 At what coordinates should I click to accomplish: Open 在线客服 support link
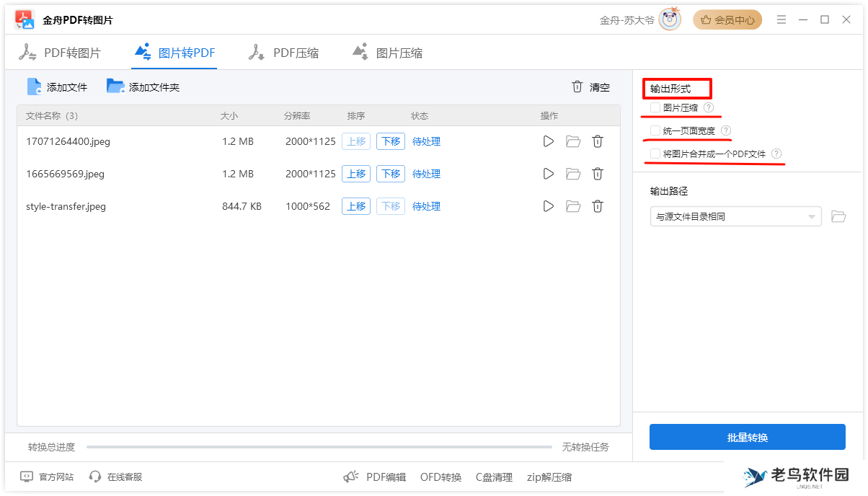[x=125, y=477]
